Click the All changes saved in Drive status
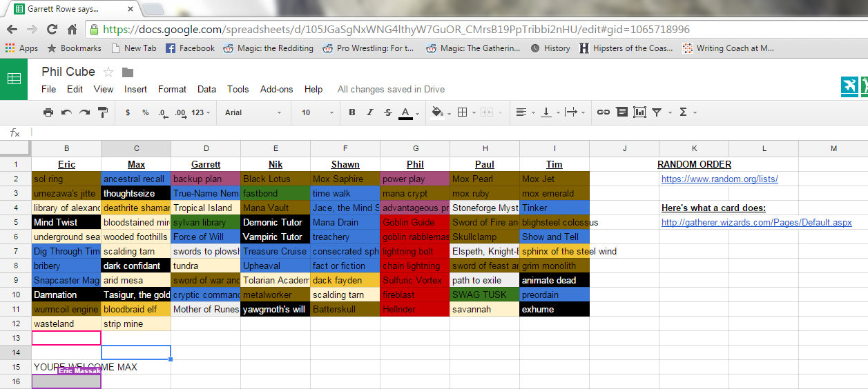This screenshot has height=389, width=868. [391, 89]
